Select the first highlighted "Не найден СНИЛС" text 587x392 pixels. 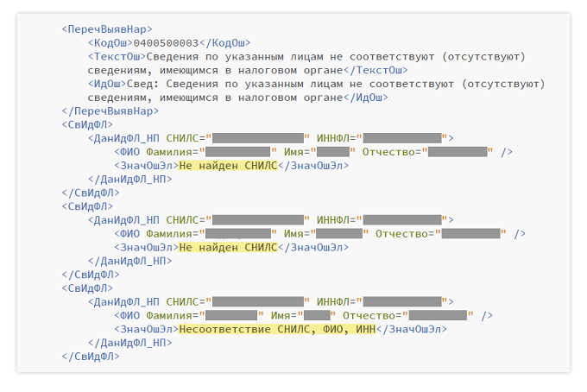[x=228, y=166]
